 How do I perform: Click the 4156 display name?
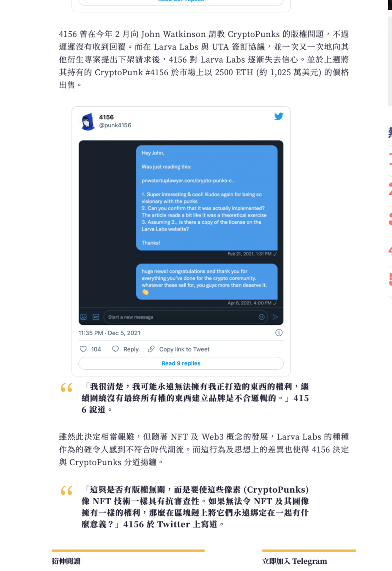pos(107,117)
